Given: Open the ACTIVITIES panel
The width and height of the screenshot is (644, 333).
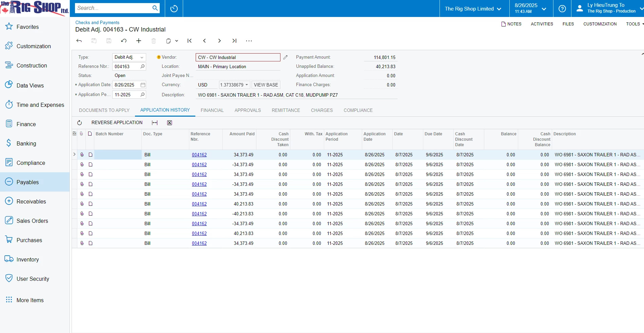Looking at the screenshot, I should pyautogui.click(x=542, y=24).
